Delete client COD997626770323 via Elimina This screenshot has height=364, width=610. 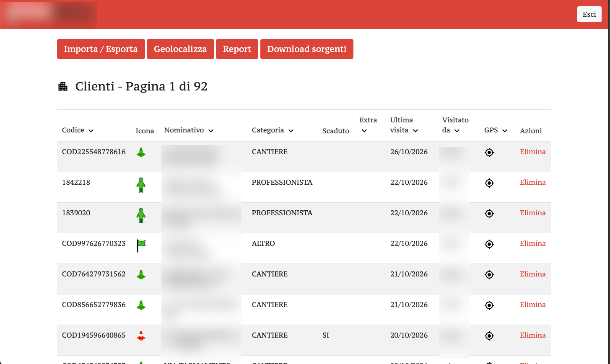pyautogui.click(x=533, y=243)
